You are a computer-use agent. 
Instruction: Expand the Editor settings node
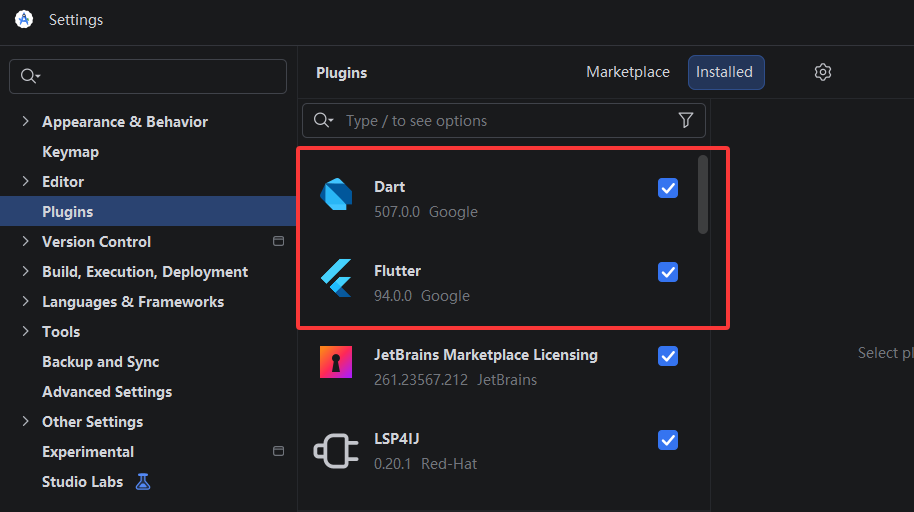[x=25, y=181]
